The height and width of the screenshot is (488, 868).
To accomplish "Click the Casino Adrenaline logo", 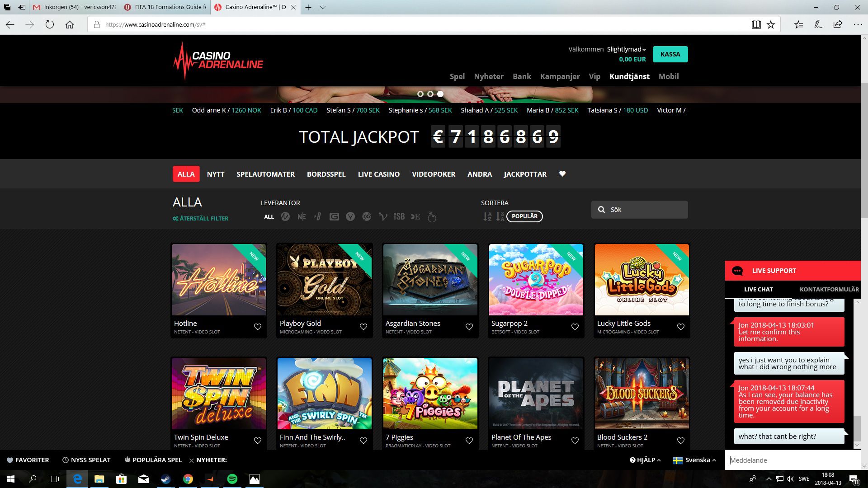I will (x=218, y=61).
